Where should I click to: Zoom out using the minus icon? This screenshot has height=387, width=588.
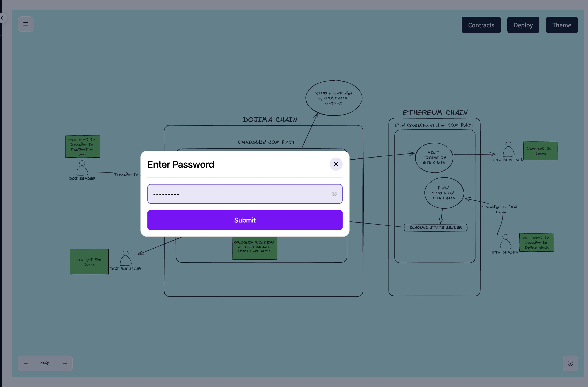point(26,363)
